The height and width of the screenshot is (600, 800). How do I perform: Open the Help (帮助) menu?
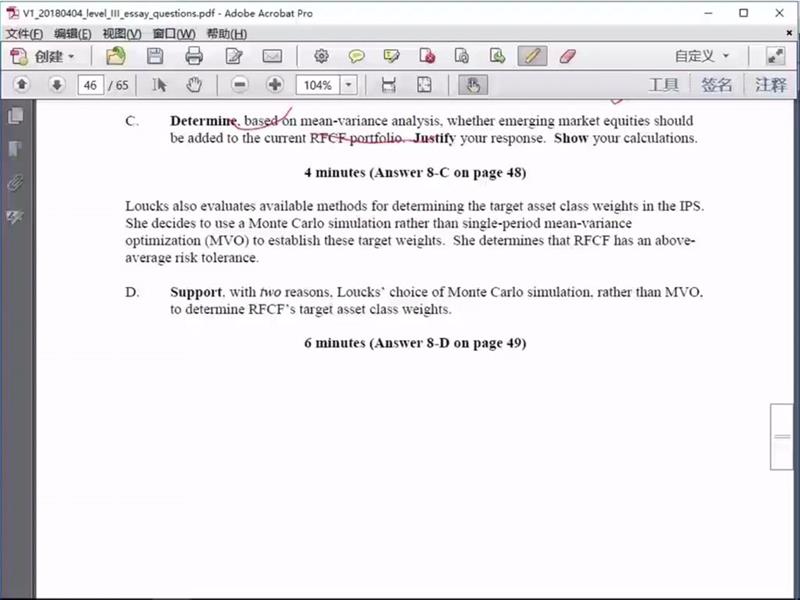pyautogui.click(x=227, y=34)
